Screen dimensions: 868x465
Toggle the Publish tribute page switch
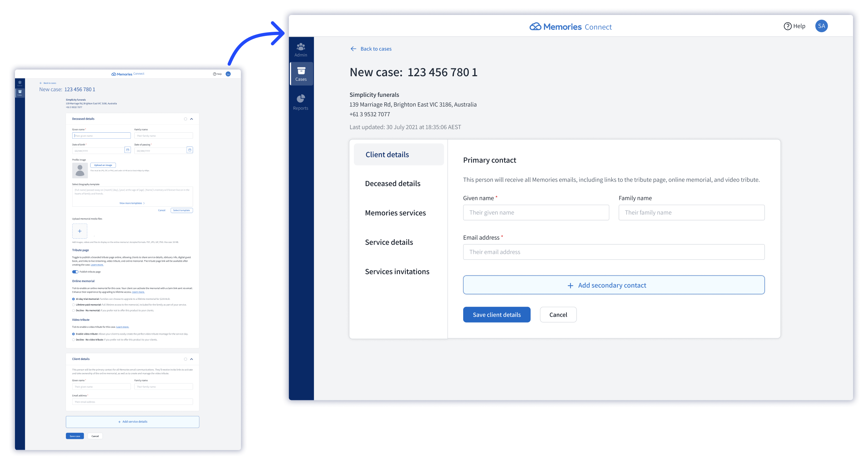(x=75, y=272)
